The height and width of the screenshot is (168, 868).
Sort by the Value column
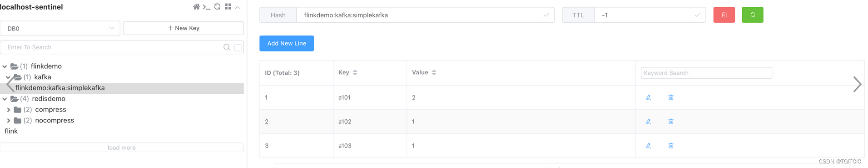click(434, 72)
